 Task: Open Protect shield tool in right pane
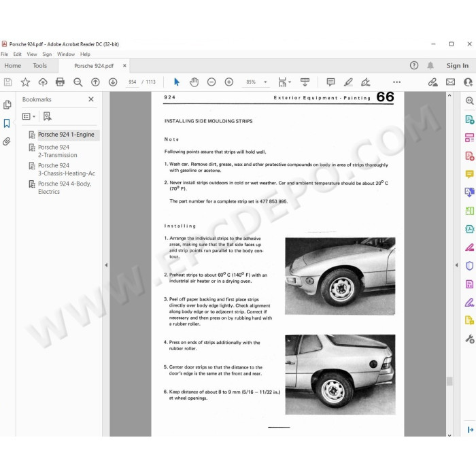point(470,266)
